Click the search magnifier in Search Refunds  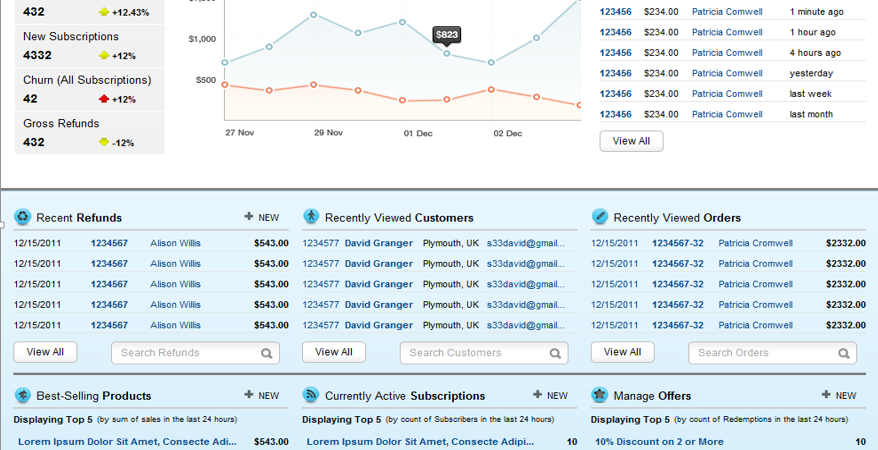[267, 353]
